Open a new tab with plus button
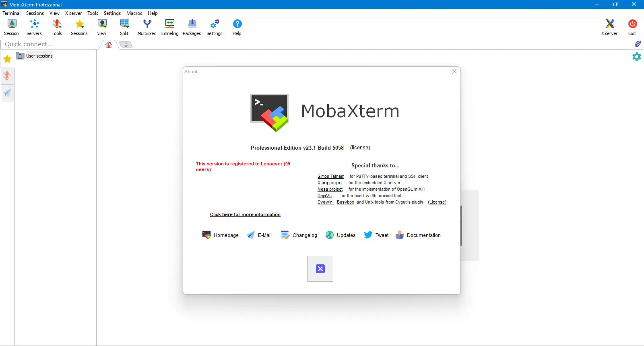644x346 pixels. coord(126,45)
